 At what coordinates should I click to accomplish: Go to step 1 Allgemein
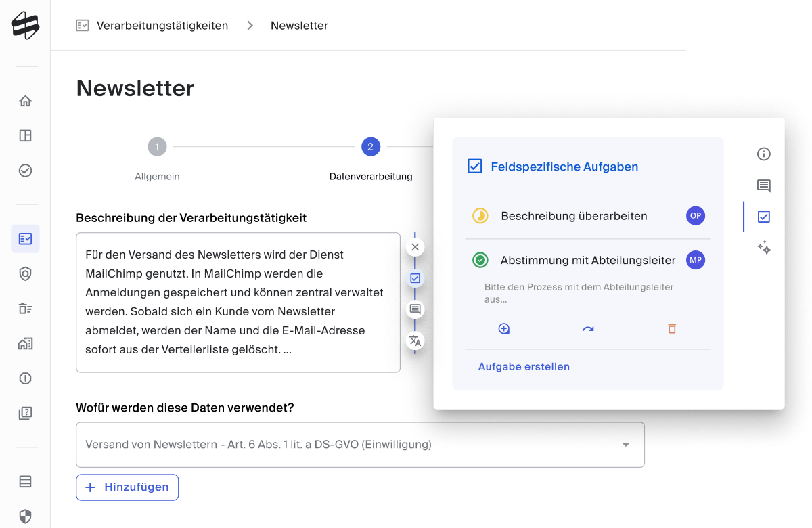157,147
